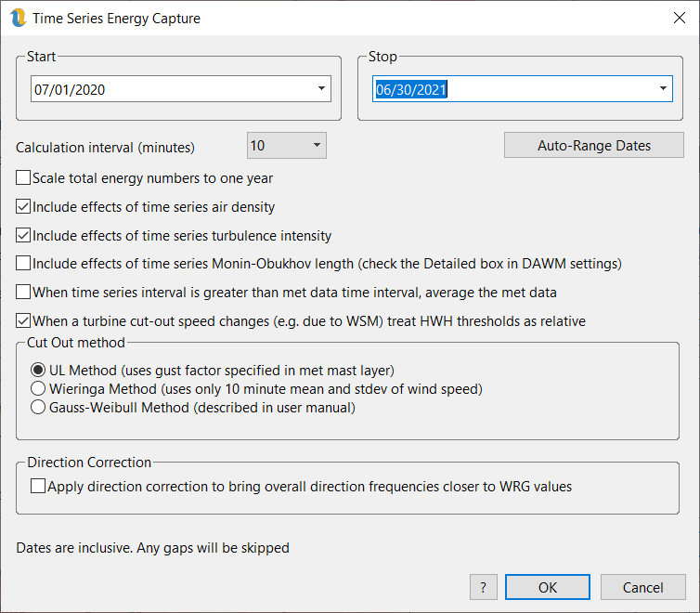
Task: Uncheck treat HWH thresholds as relative
Action: (24, 321)
